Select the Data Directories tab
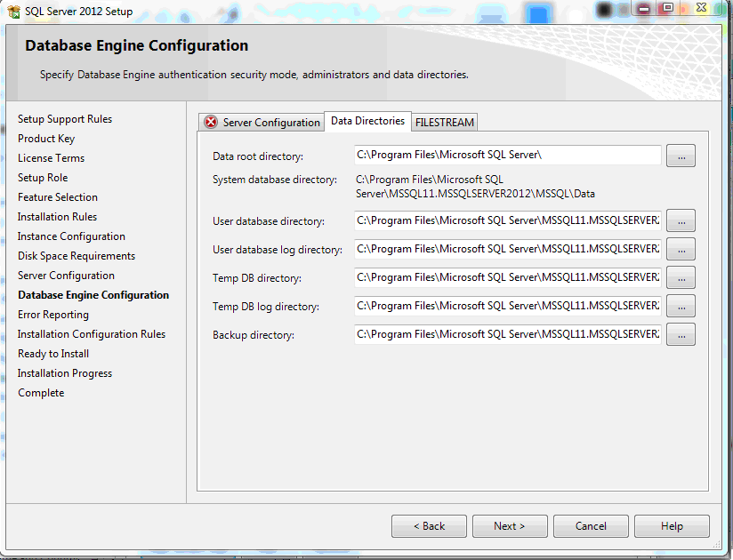This screenshot has height=560, width=733. [x=367, y=121]
